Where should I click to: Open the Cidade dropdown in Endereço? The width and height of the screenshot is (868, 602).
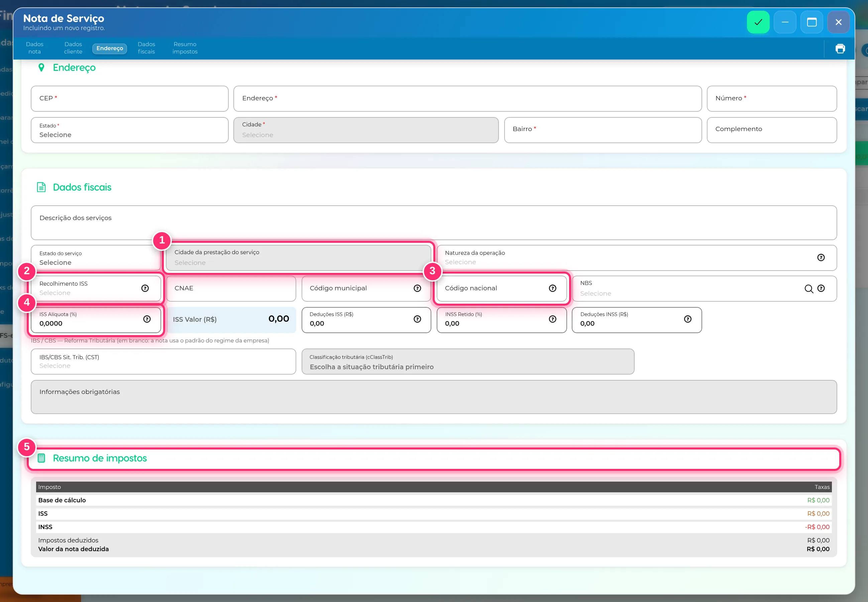point(366,130)
